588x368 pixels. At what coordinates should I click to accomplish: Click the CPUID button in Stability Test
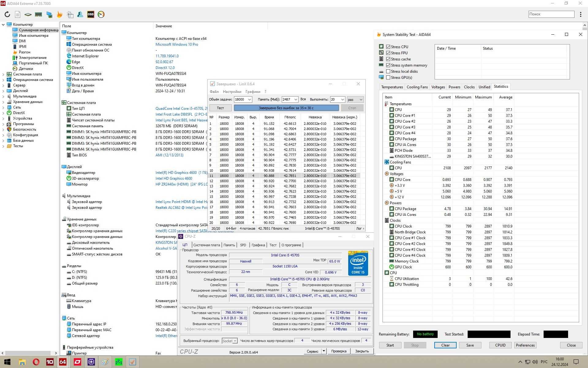point(500,345)
